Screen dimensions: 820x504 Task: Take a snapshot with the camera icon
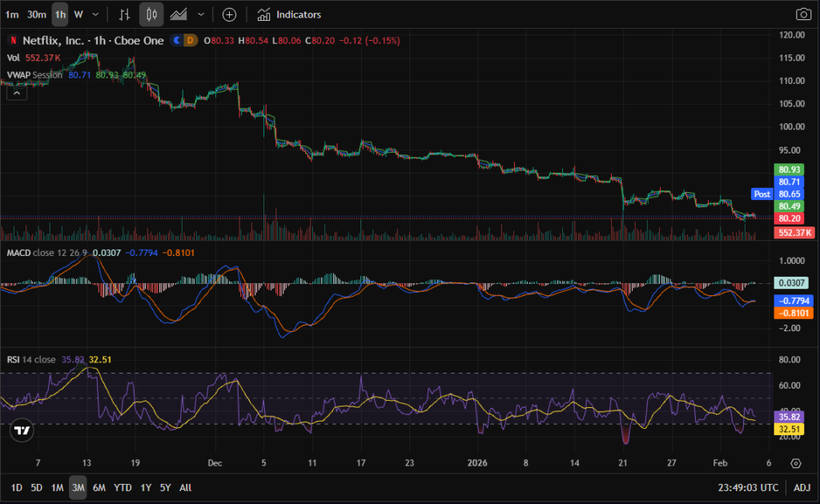click(802, 14)
